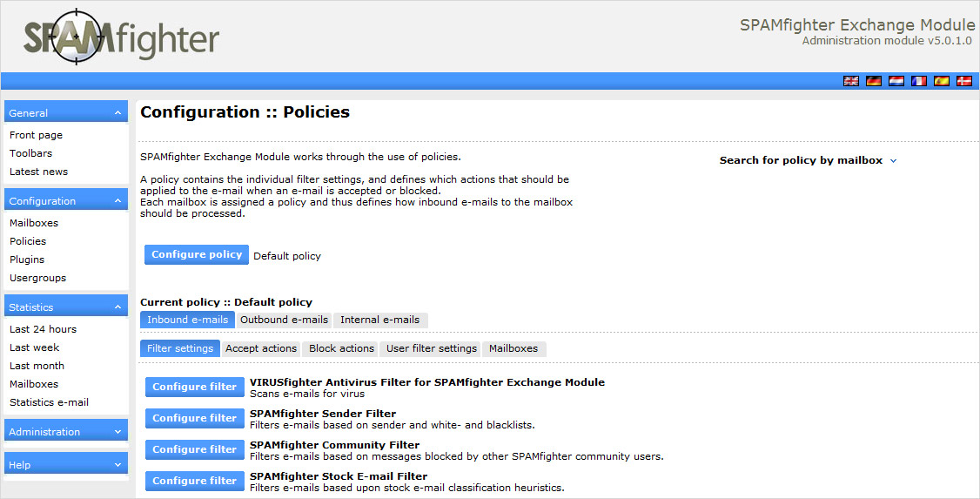Collapse the Configuration sidebar section
This screenshot has width=980, height=499.
(65, 200)
